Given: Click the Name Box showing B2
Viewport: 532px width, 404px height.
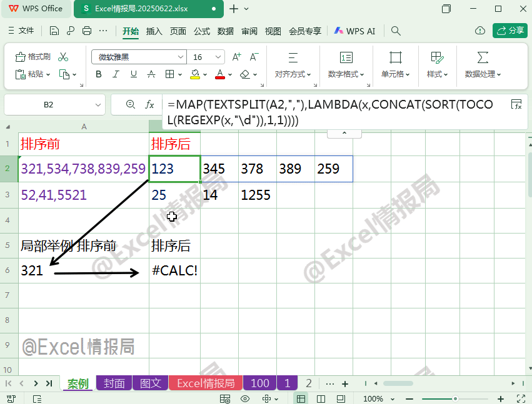Looking at the screenshot, I should (49, 105).
